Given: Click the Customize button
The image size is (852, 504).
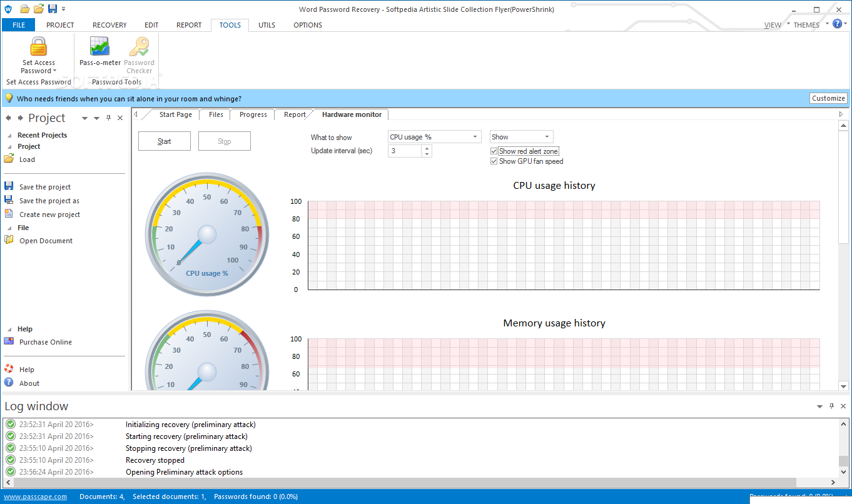Looking at the screenshot, I should coord(828,98).
